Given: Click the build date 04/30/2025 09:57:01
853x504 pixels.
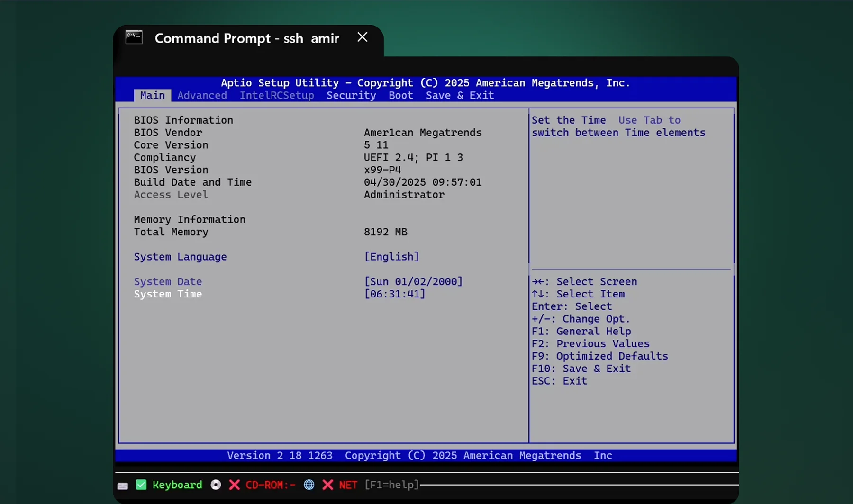Looking at the screenshot, I should (x=423, y=182).
